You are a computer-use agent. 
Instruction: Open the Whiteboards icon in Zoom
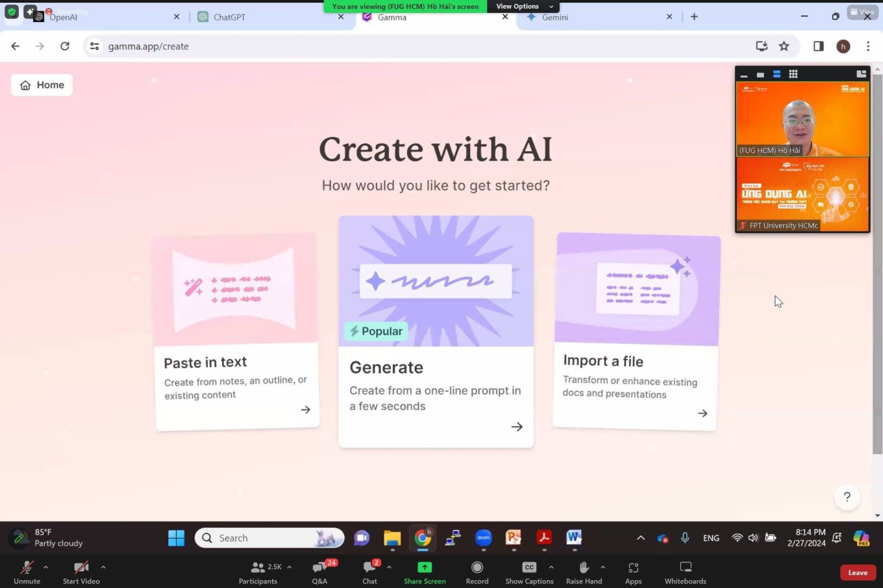click(x=685, y=567)
